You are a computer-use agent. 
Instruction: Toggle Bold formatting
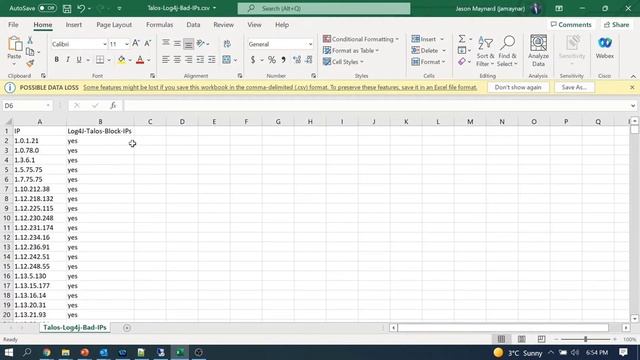pos(56,60)
